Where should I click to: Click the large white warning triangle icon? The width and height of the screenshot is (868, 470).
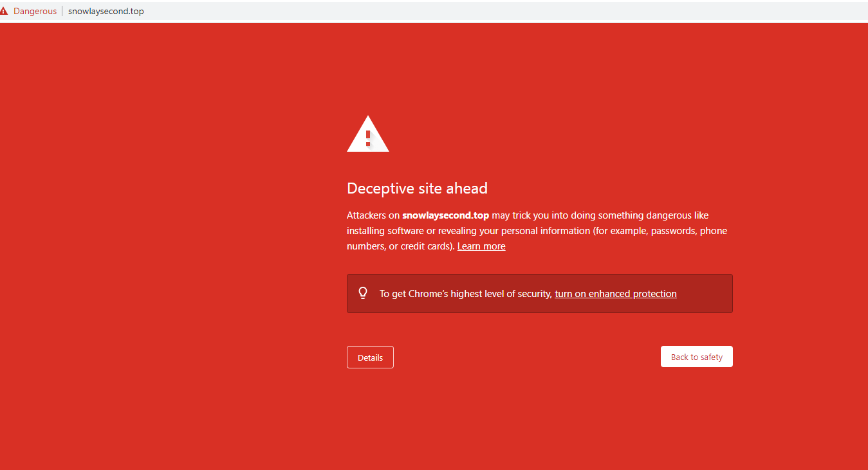coord(367,134)
